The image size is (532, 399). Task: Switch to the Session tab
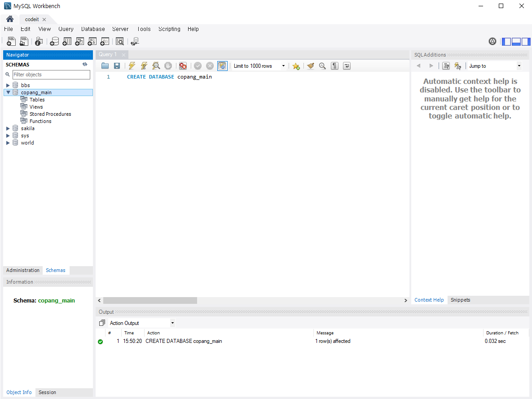(x=47, y=392)
